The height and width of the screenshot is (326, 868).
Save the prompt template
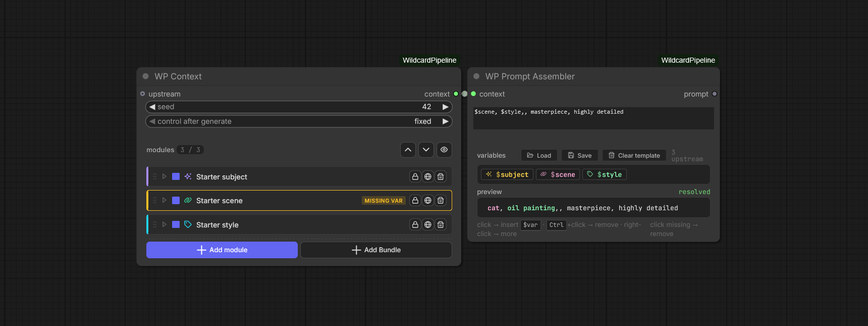coord(580,155)
